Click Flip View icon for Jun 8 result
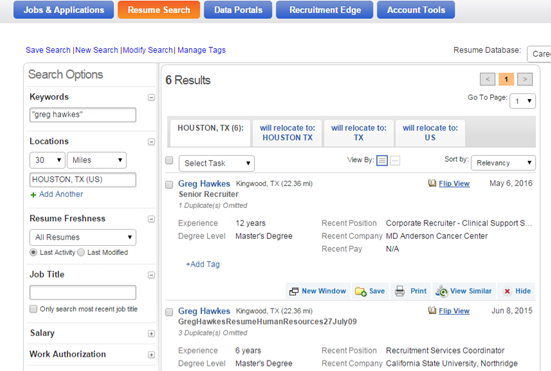The image size is (551, 371). pyautogui.click(x=432, y=311)
